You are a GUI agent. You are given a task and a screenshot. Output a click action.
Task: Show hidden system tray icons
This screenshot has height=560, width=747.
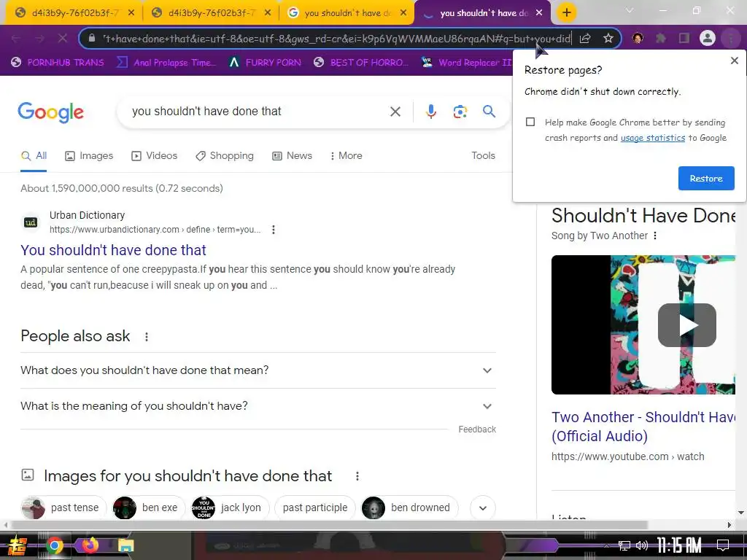pyautogui.click(x=606, y=545)
